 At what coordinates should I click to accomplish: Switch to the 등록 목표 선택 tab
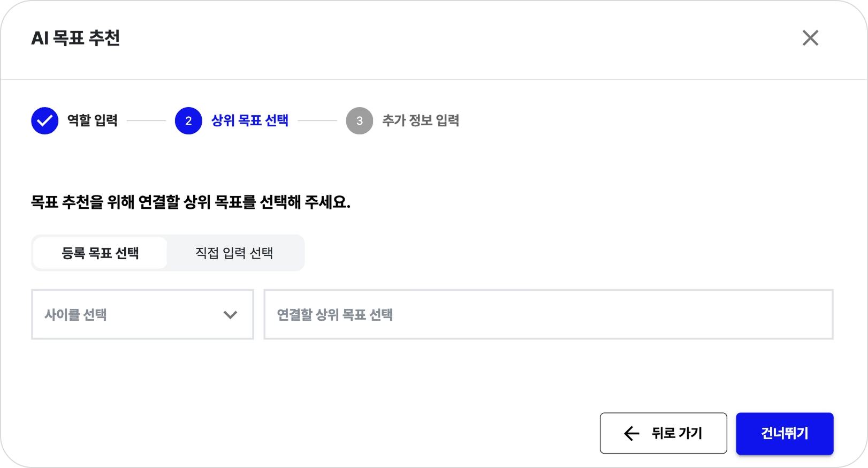point(100,253)
